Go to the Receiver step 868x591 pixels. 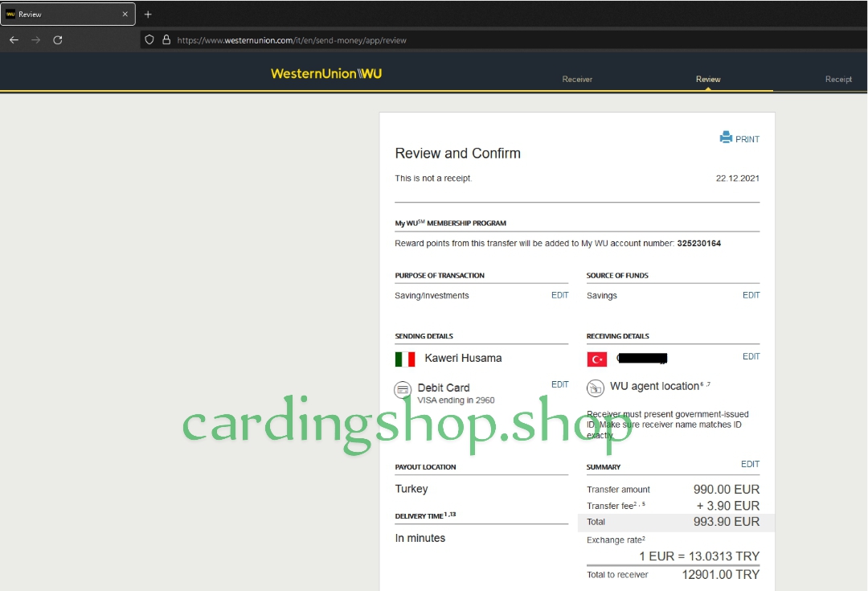point(577,80)
